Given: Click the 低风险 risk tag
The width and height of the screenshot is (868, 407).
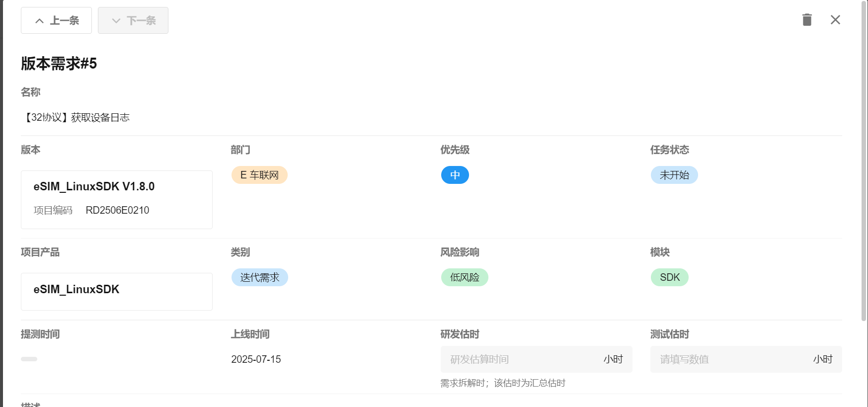Looking at the screenshot, I should tap(464, 277).
